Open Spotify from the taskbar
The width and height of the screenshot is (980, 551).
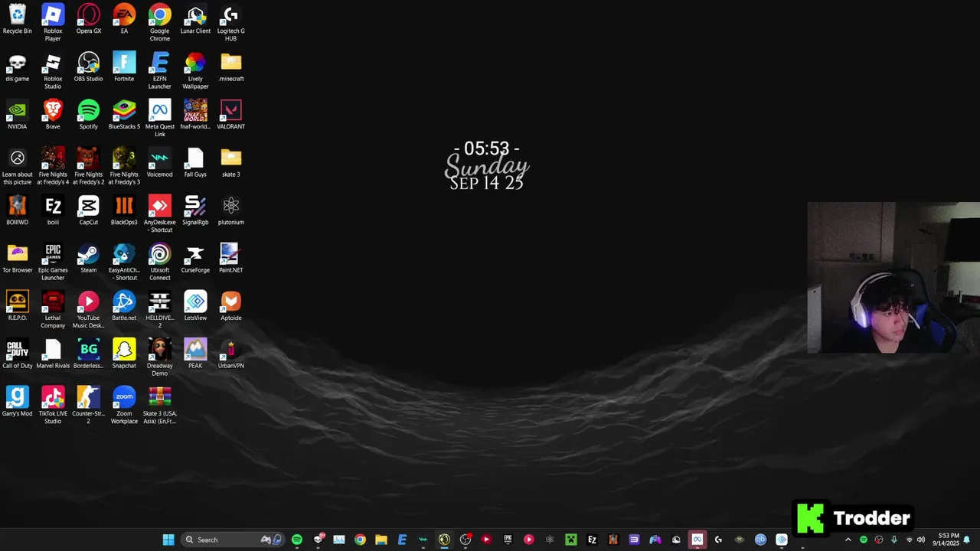(297, 540)
